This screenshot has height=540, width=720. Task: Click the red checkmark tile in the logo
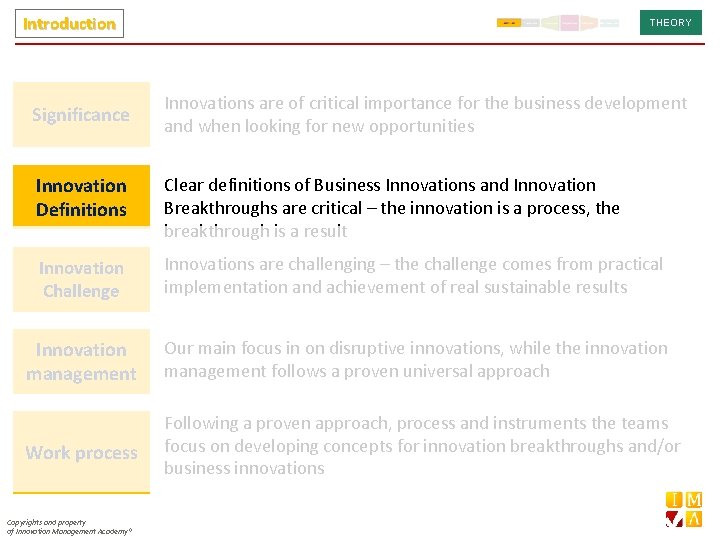[x=674, y=519]
